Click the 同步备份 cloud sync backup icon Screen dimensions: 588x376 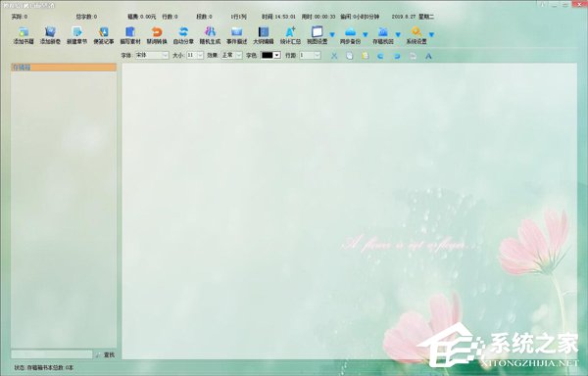[350, 32]
